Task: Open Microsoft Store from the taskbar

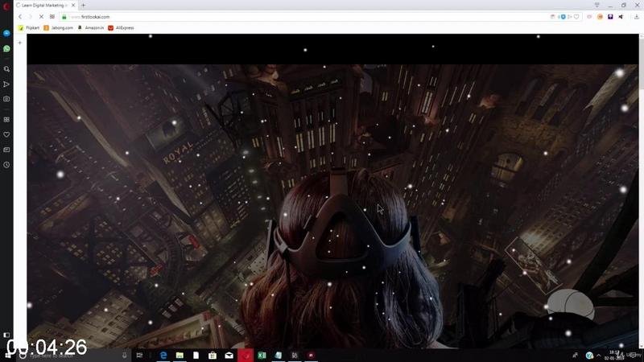Action: 213,356
